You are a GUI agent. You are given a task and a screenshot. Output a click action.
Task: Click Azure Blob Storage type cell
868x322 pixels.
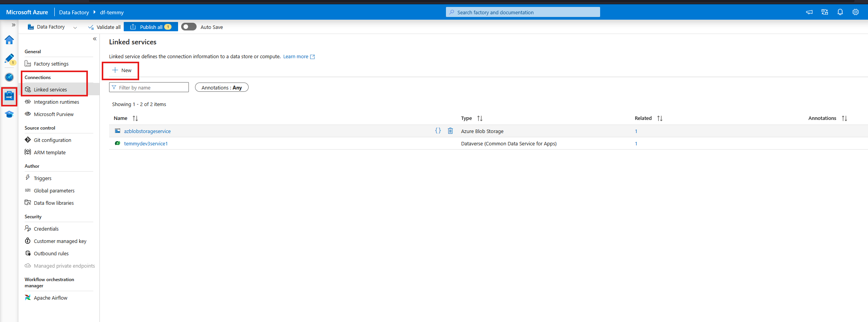click(482, 131)
